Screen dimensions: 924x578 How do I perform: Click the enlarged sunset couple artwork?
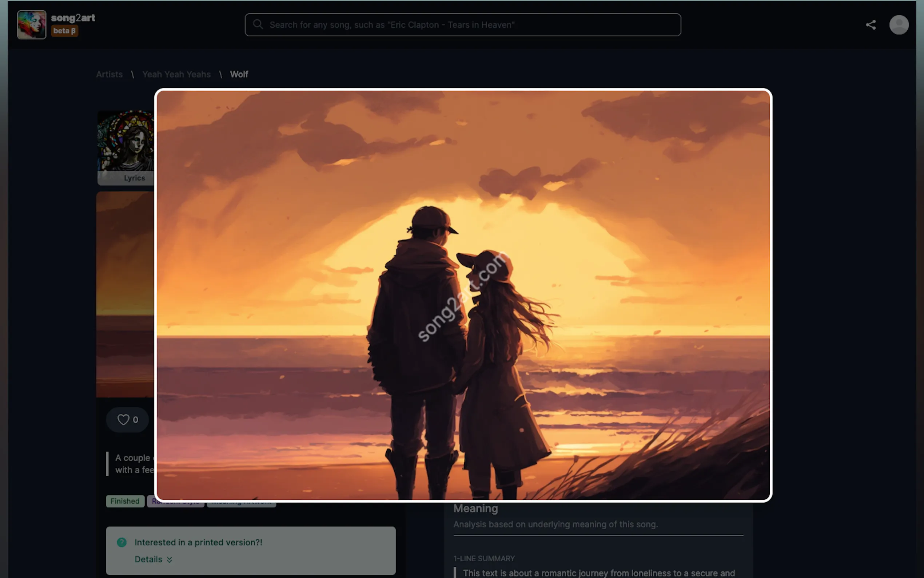(x=463, y=295)
